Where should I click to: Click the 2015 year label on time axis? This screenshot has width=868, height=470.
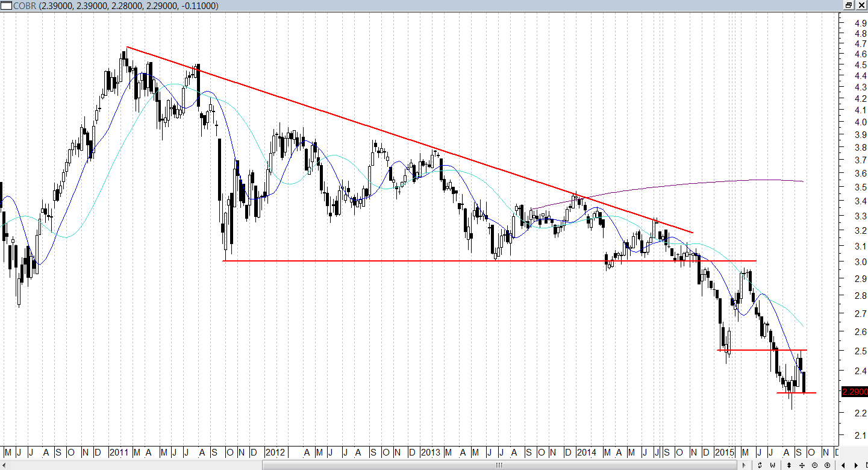pos(725,452)
